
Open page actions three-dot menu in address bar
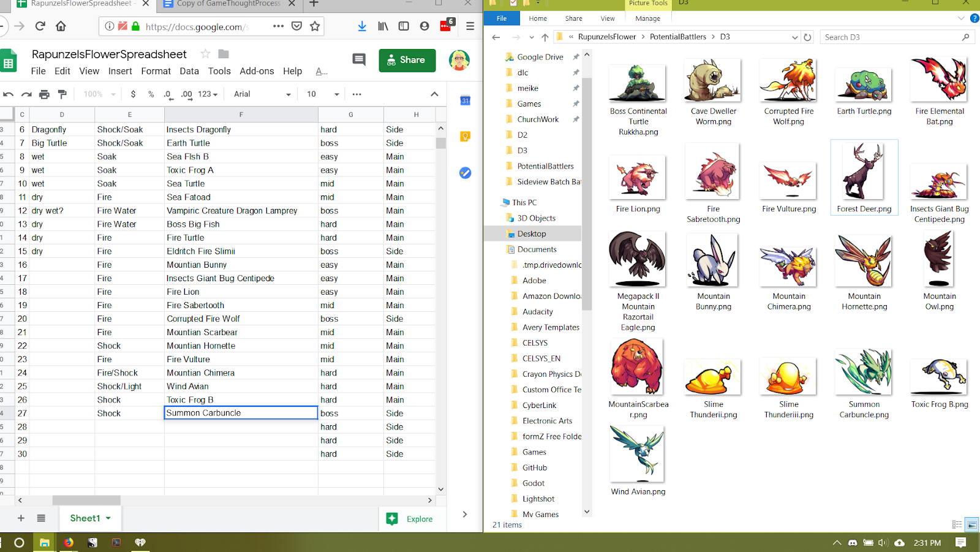click(278, 26)
